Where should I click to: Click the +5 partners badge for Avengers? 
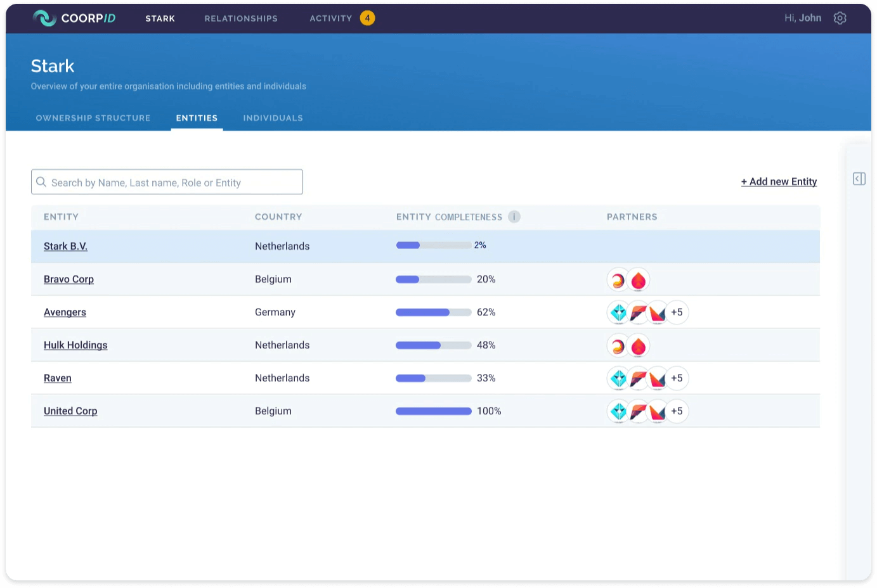[677, 312]
